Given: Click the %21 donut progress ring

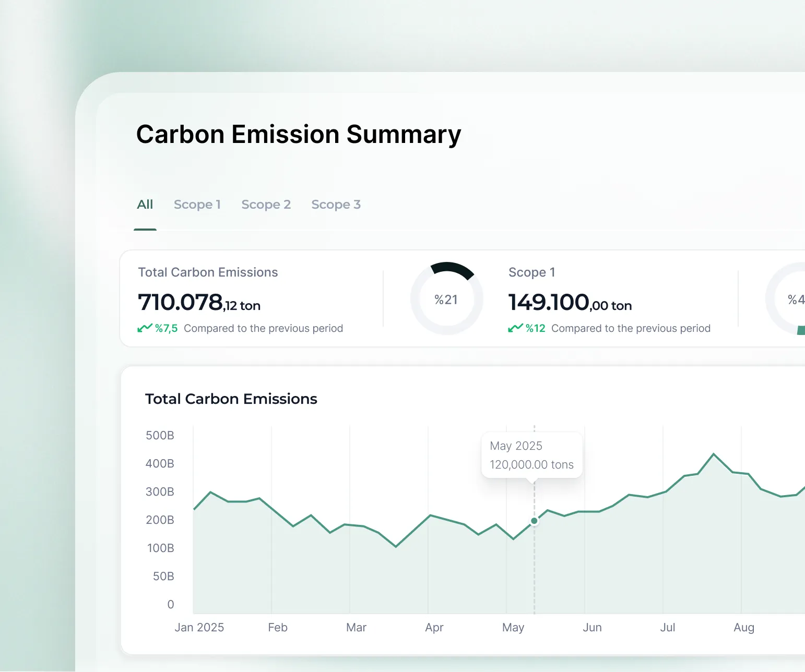Looking at the screenshot, I should click(447, 299).
